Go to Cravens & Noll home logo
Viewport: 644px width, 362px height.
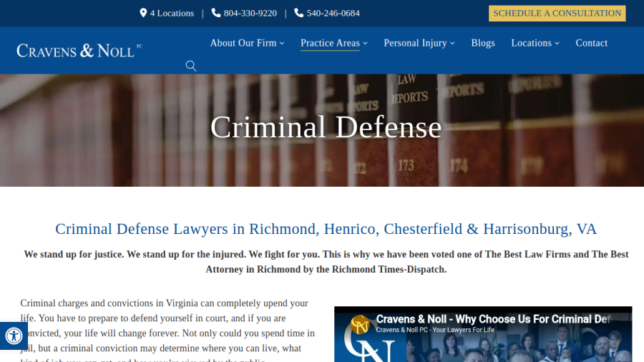tap(79, 51)
